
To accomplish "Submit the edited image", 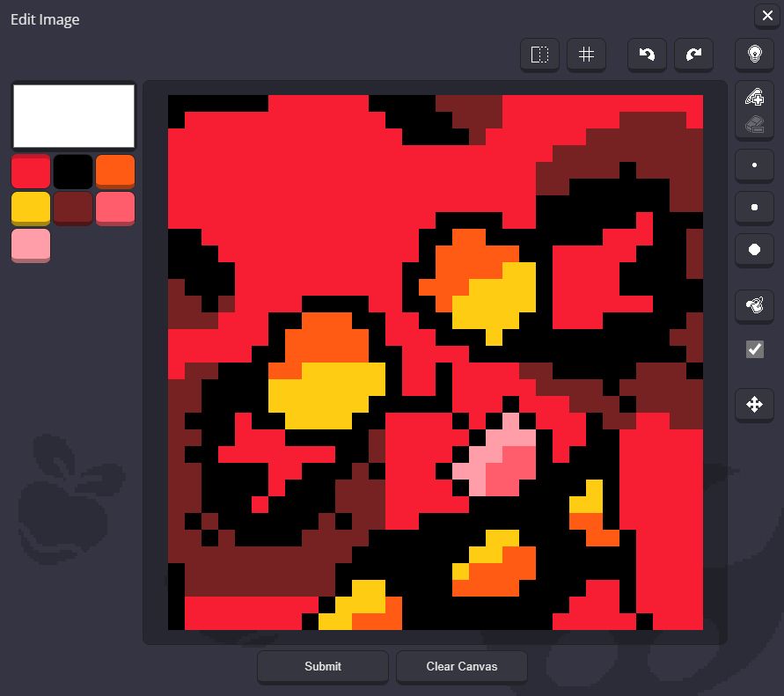I will pos(323,666).
